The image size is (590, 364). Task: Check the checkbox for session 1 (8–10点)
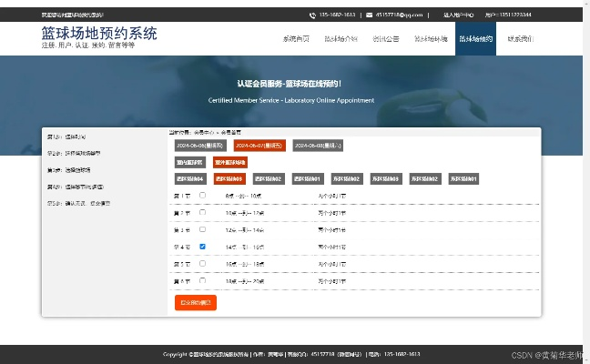(x=202, y=196)
